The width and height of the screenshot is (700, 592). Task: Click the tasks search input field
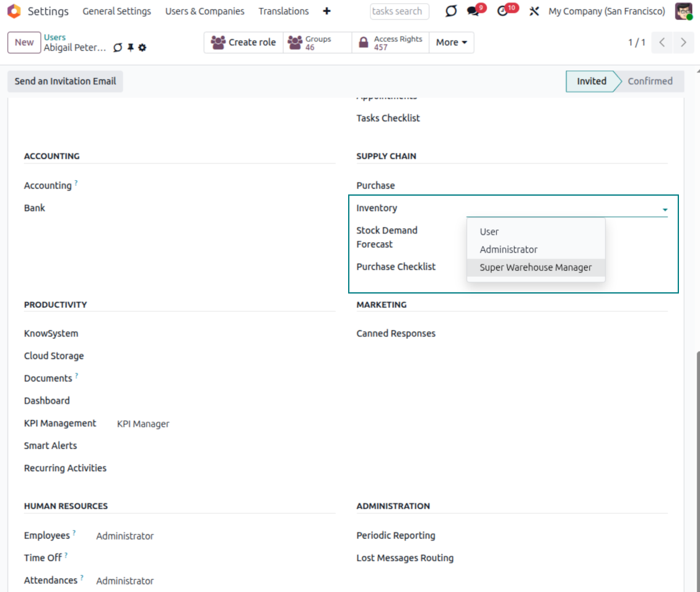(x=400, y=11)
